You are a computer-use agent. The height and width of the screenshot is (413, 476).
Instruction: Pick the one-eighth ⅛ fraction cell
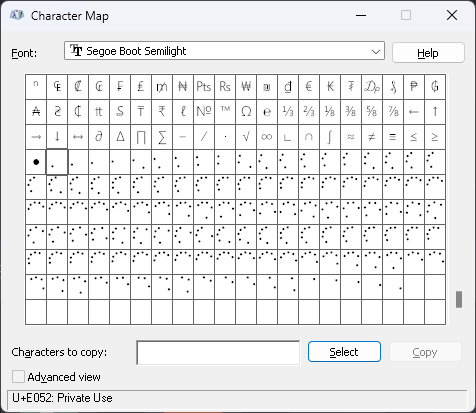click(x=330, y=112)
